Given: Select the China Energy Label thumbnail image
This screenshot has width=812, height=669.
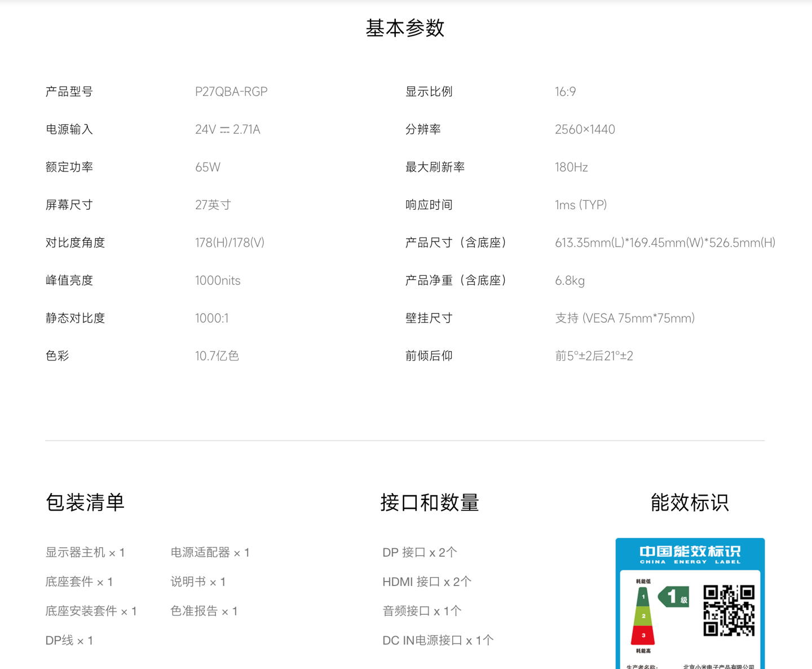Looking at the screenshot, I should point(690,604).
